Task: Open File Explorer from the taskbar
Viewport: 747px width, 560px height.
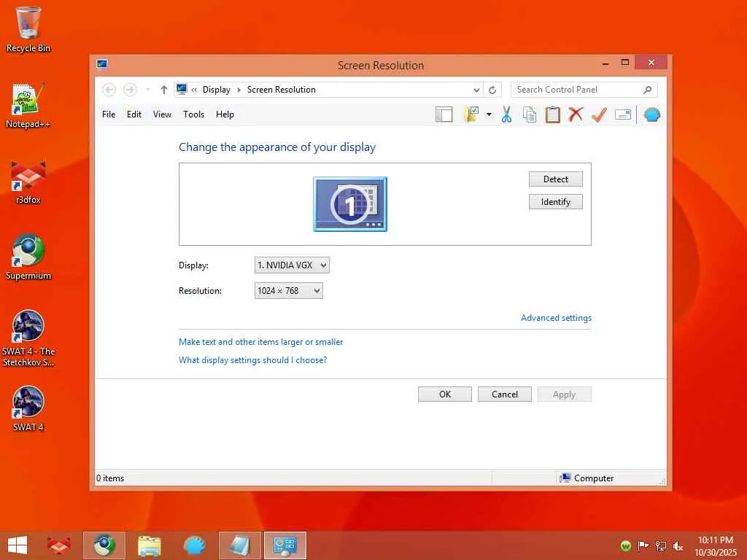Action: (x=149, y=545)
